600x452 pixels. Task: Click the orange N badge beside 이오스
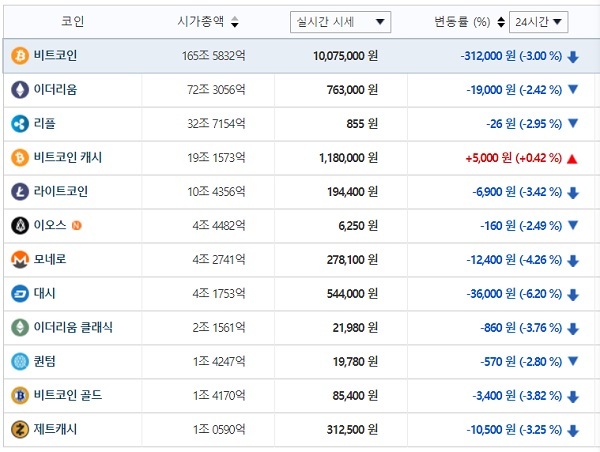click(77, 226)
